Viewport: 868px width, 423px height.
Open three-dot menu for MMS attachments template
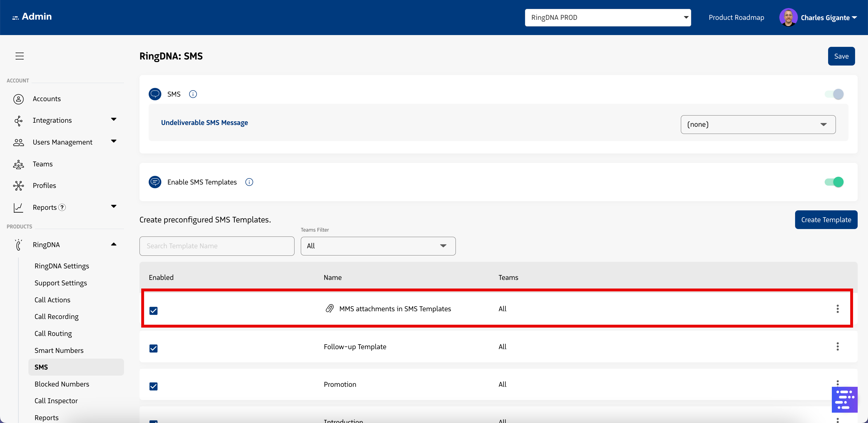[837, 309]
